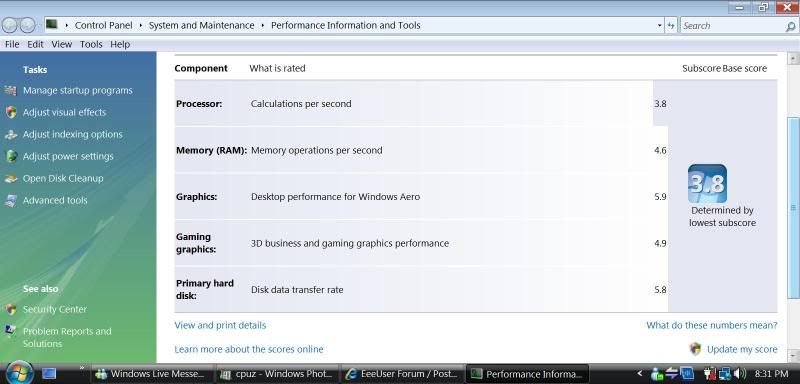
Task: Click Adjust visual effects link
Action: [64, 112]
